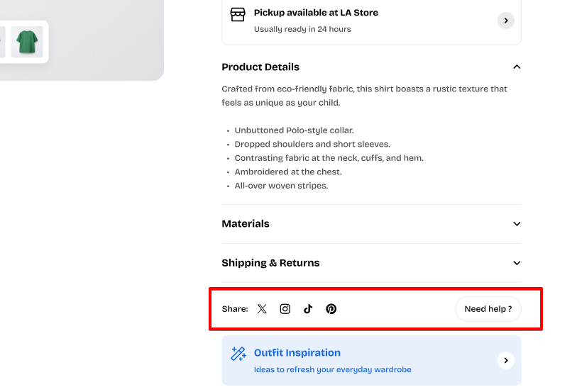Collapse the Product Details section chevron

coord(517,67)
